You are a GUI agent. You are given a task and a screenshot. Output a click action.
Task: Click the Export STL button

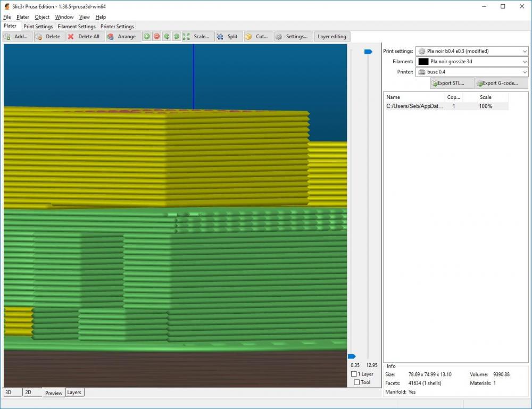(451, 84)
